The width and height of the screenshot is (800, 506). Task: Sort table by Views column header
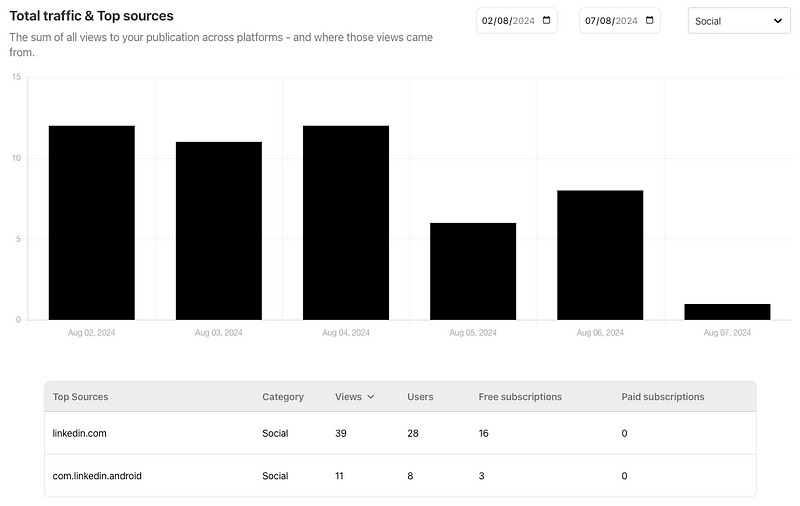[355, 397]
